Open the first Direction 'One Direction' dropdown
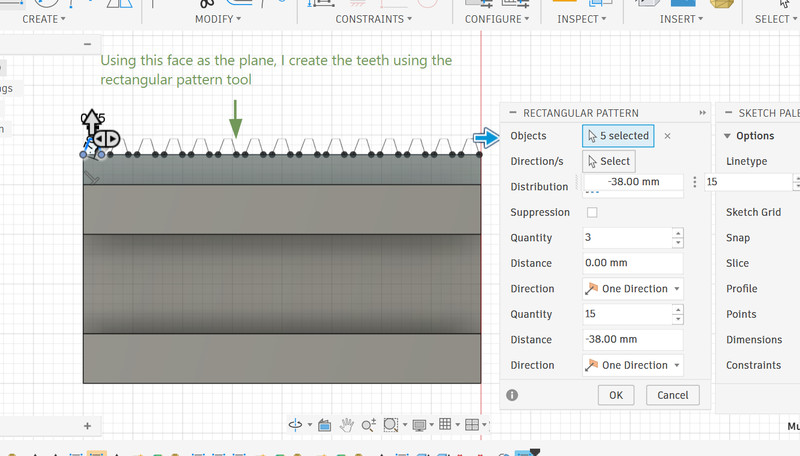Screen dimensions: 800x456 [x=633, y=289]
